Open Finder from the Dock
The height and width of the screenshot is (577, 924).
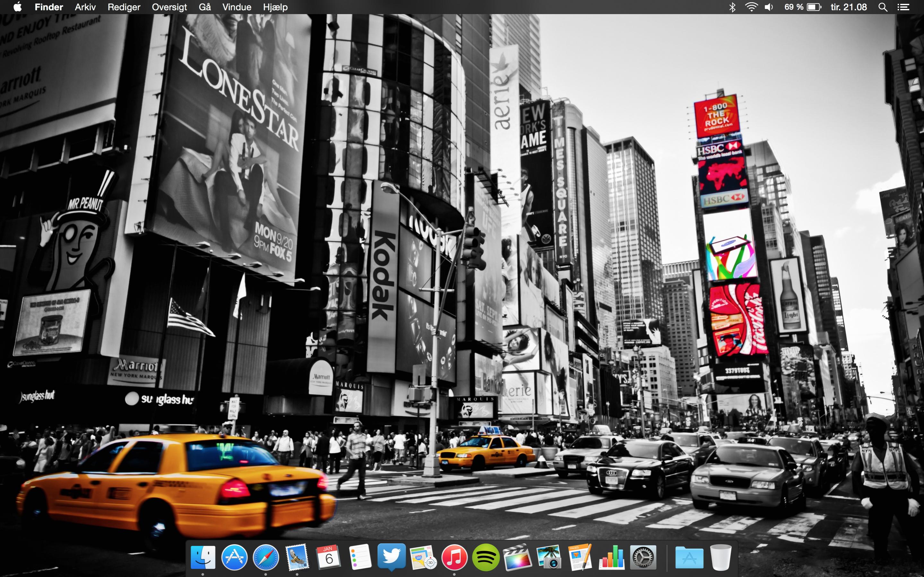click(x=203, y=557)
